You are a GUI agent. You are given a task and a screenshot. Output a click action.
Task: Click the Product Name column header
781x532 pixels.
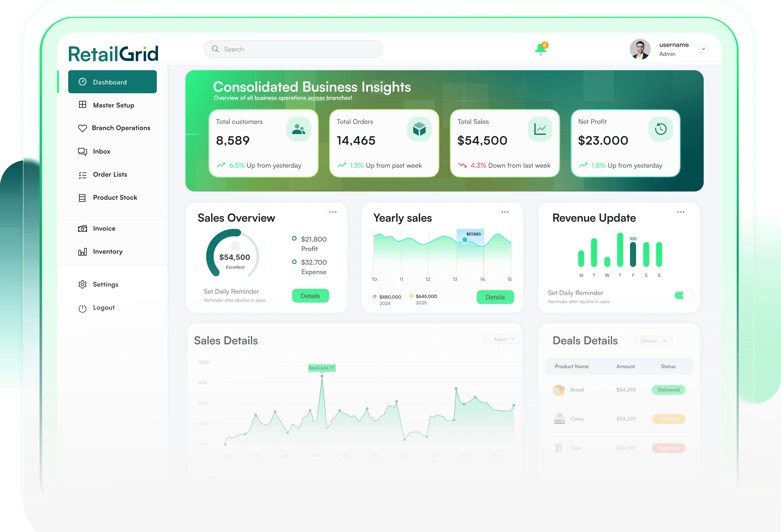pyautogui.click(x=572, y=366)
